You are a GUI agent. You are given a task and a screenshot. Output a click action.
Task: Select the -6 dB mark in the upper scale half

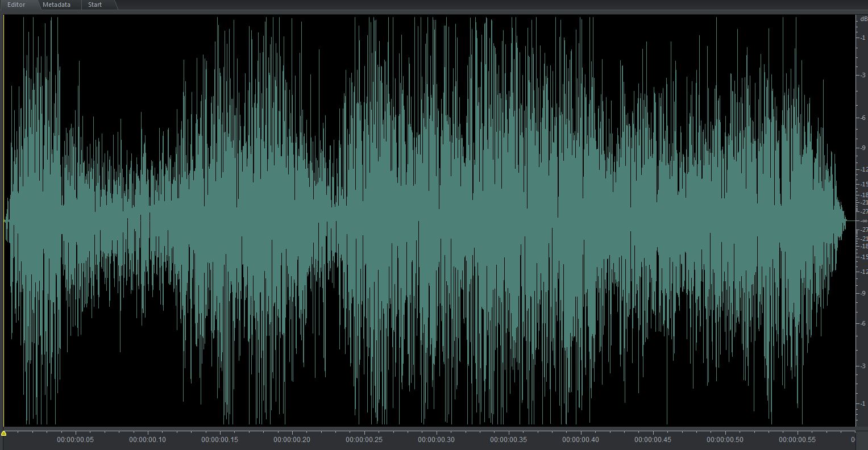tap(863, 118)
